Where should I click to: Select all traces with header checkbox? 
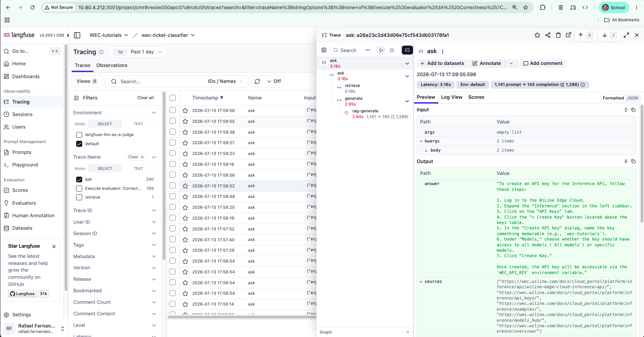point(172,98)
